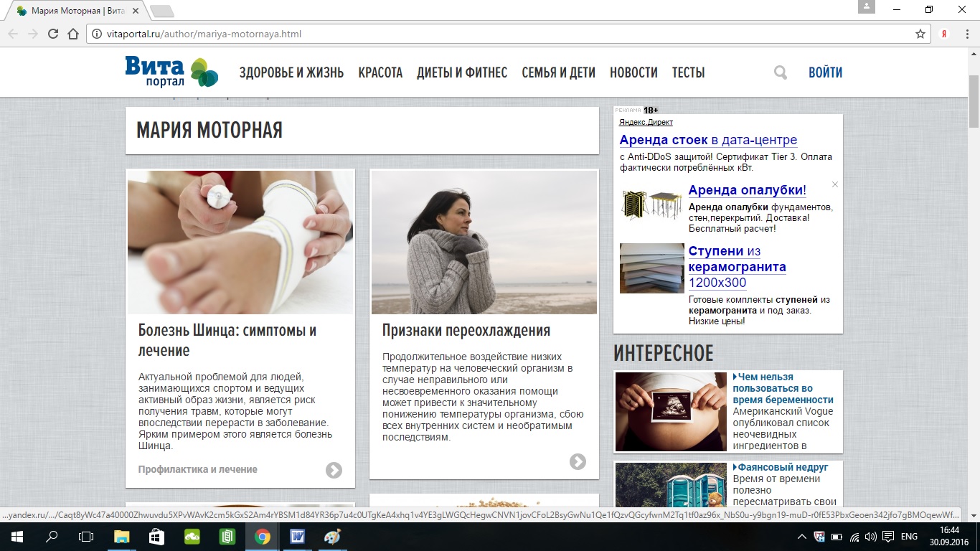Click the browser forward arrow

(x=33, y=34)
